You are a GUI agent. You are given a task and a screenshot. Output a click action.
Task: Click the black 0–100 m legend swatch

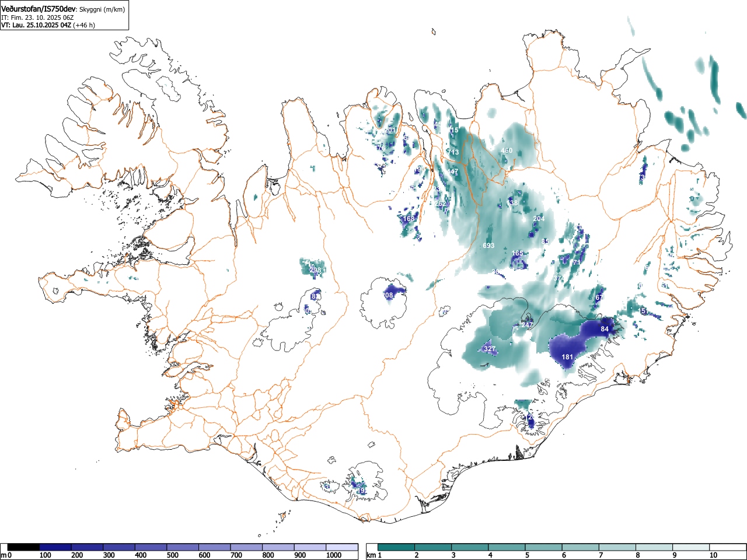click(24, 547)
